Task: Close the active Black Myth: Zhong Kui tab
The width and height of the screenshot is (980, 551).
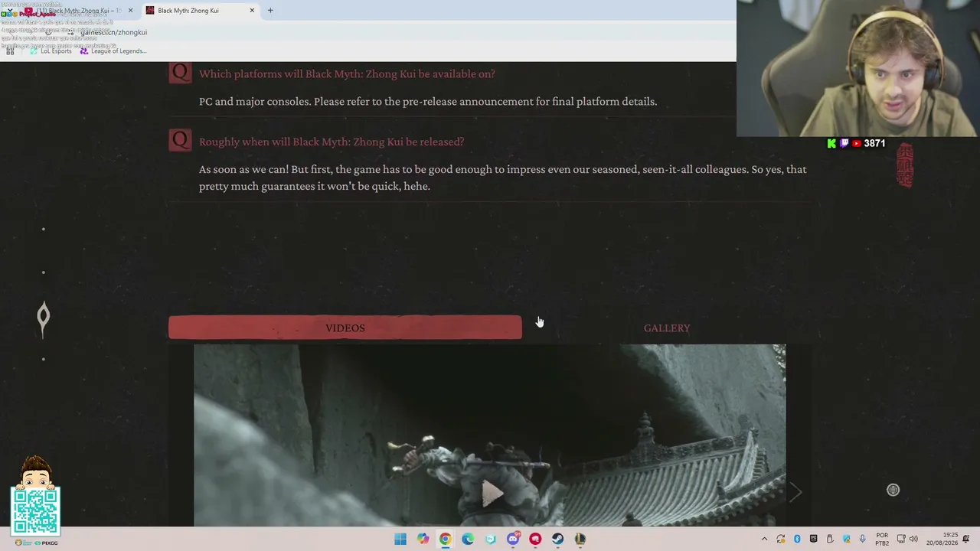Action: (253, 11)
